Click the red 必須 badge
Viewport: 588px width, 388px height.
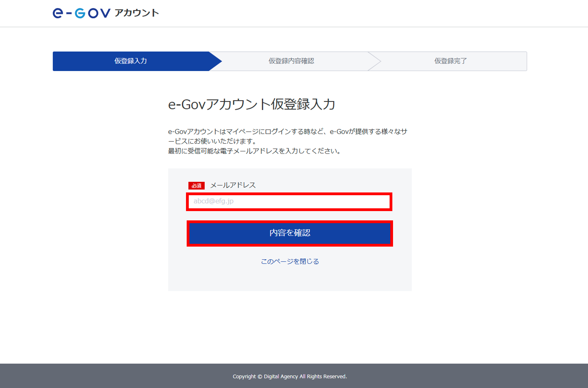196,186
